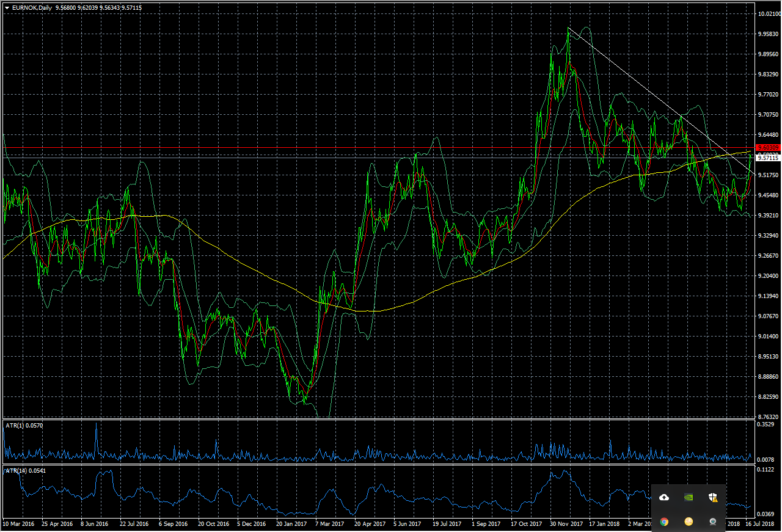Open Windows Defender shield tray icon
This screenshot has width=782, height=532.
[x=713, y=498]
